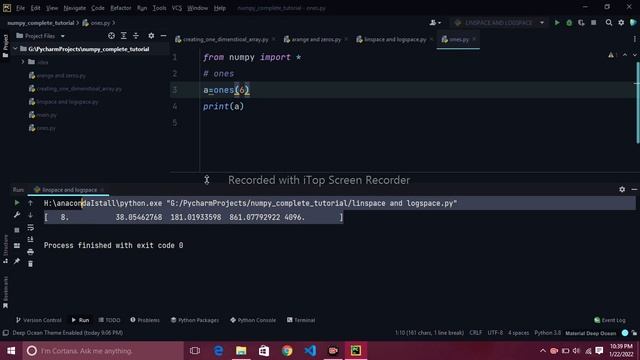Open run configuration wrench in Run panel
The width and height of the screenshot is (640, 360).
click(17, 215)
